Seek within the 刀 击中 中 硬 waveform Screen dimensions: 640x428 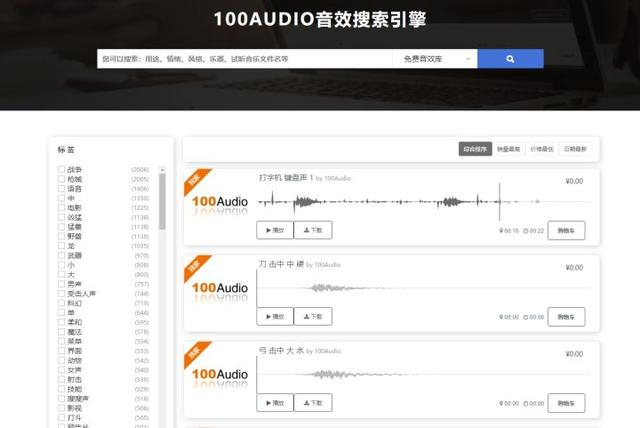tap(423, 288)
